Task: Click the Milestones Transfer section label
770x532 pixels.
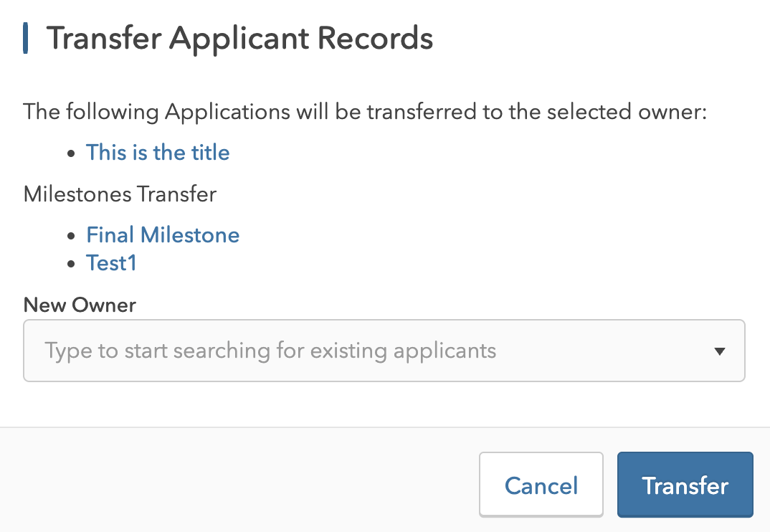Action: point(120,194)
